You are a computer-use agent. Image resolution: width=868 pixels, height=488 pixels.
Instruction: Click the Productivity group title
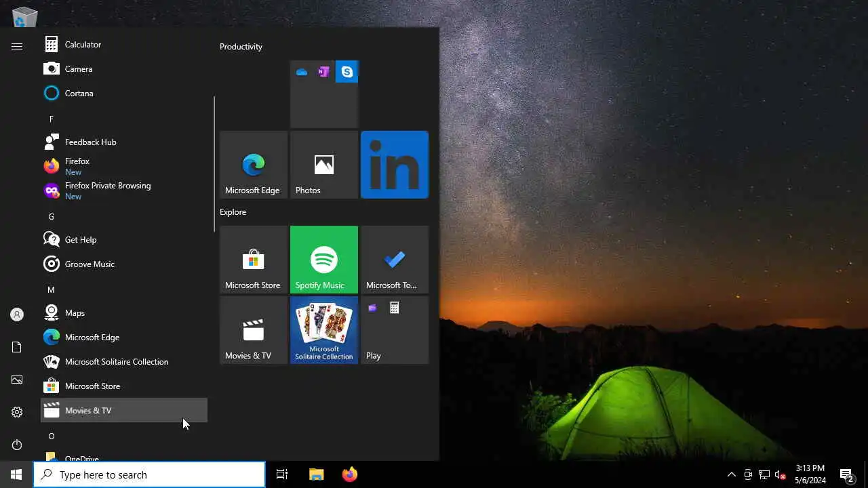(x=241, y=47)
